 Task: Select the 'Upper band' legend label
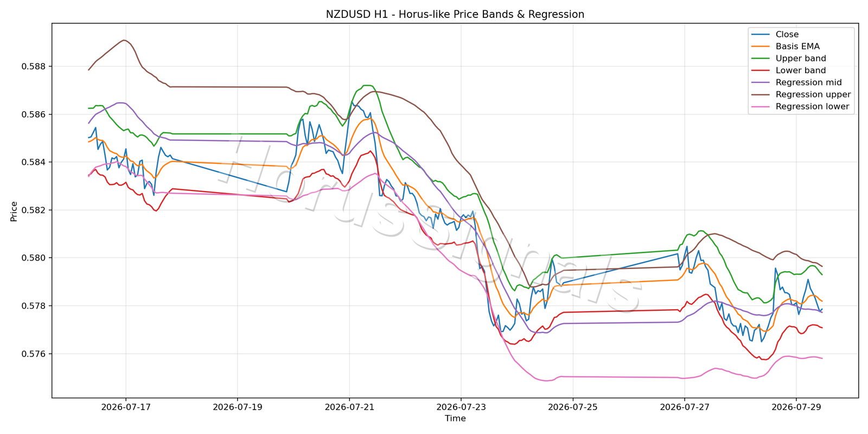point(801,59)
